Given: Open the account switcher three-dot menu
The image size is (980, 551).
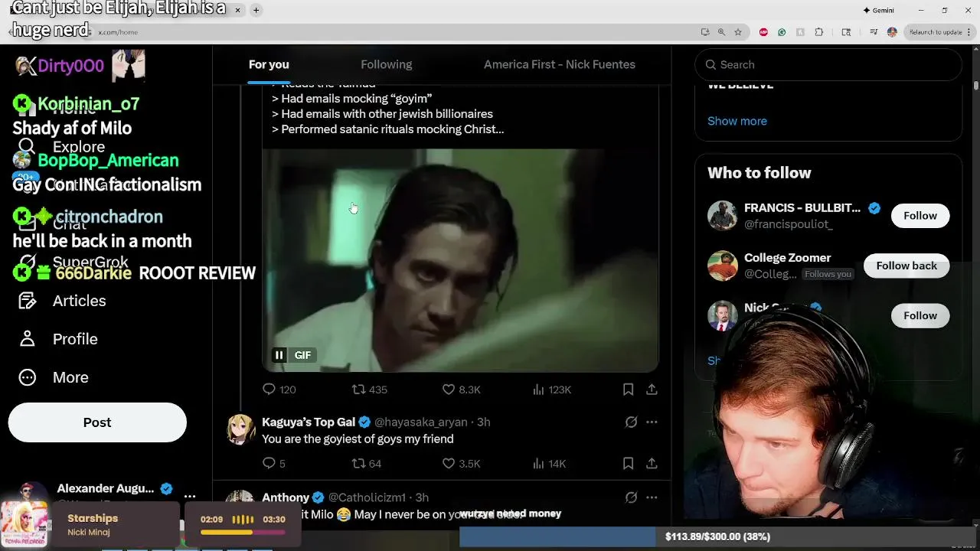Looking at the screenshot, I should pyautogui.click(x=190, y=496).
